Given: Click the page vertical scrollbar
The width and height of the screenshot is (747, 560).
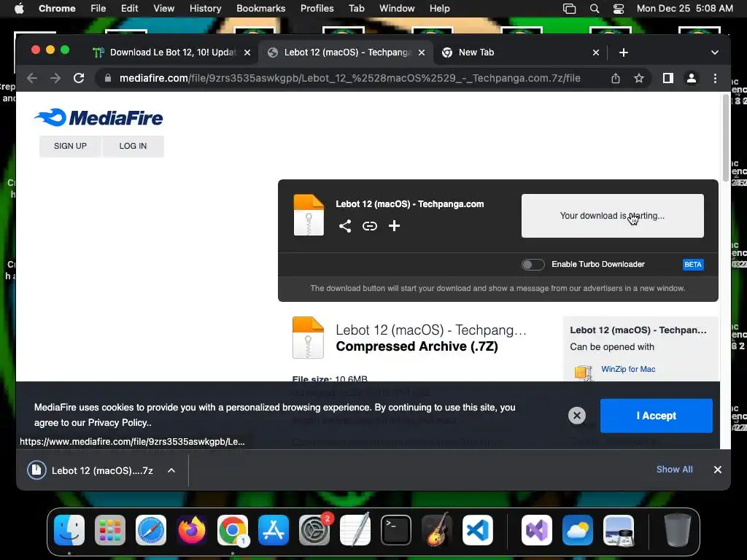Looking at the screenshot, I should (x=725, y=138).
